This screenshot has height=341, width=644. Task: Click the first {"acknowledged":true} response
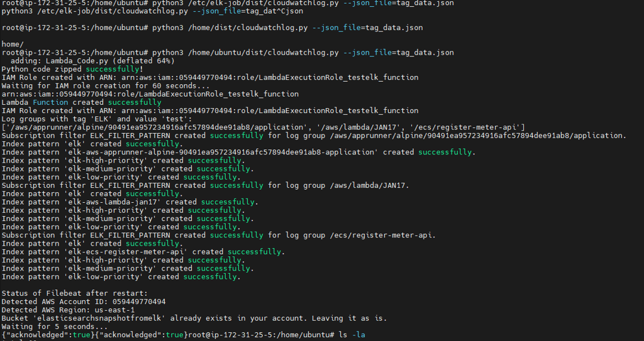47,335
